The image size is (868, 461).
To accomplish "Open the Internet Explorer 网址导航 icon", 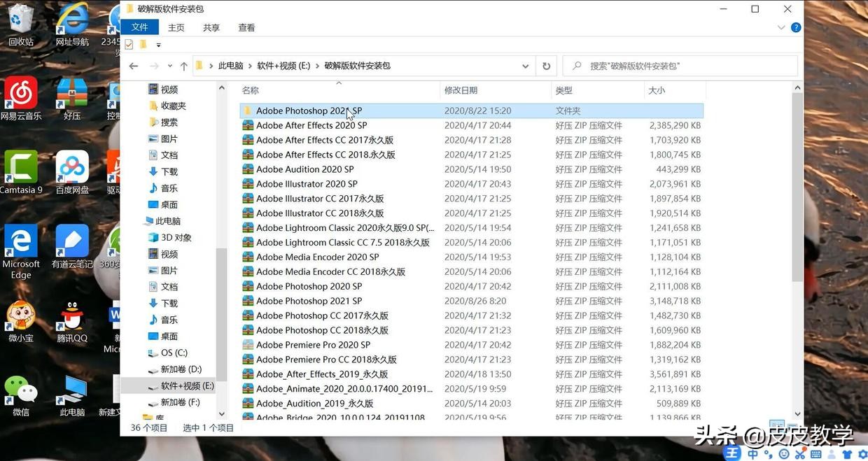I will point(72,24).
